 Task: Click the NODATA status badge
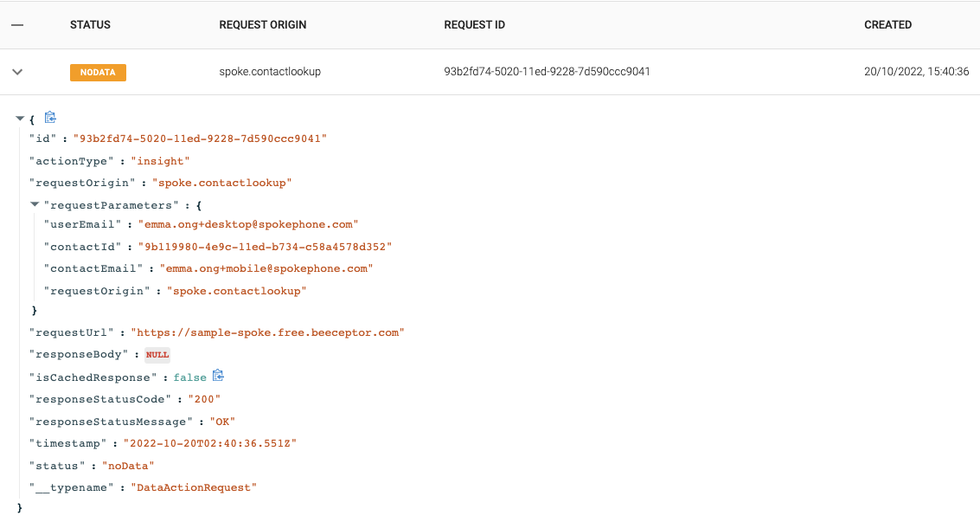(98, 73)
